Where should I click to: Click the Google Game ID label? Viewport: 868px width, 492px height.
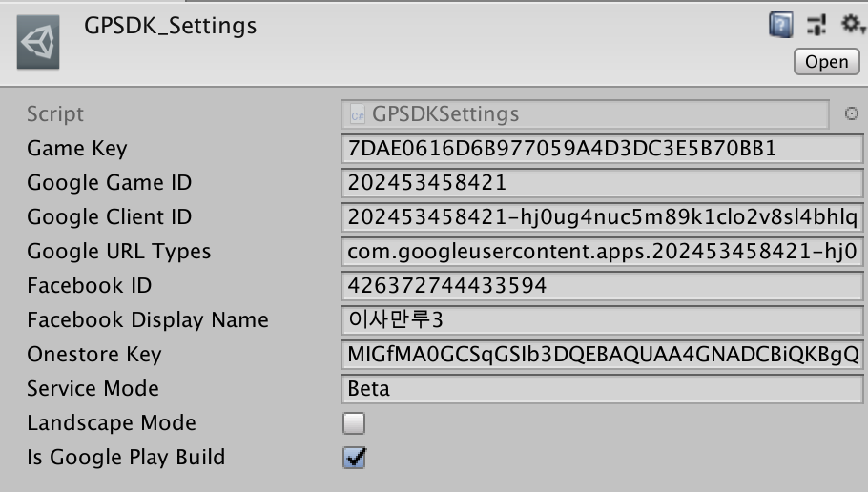[x=109, y=183]
